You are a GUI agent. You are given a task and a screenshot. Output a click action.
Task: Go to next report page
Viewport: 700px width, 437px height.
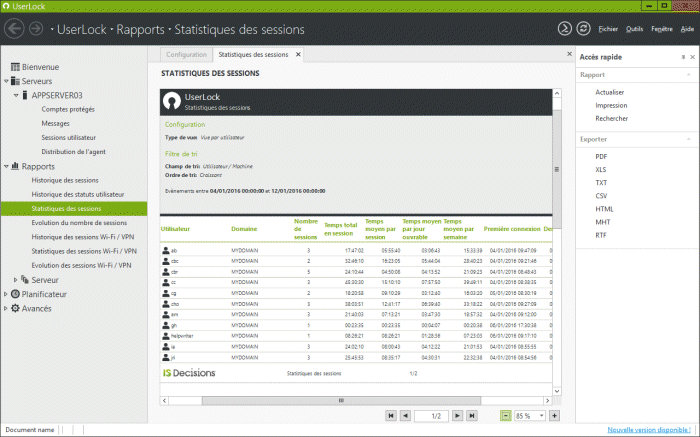tap(457, 416)
